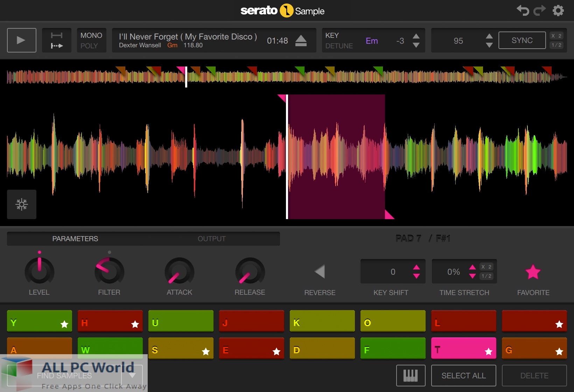The height and width of the screenshot is (392, 574).
Task: Click star on pad S
Action: tap(206, 351)
